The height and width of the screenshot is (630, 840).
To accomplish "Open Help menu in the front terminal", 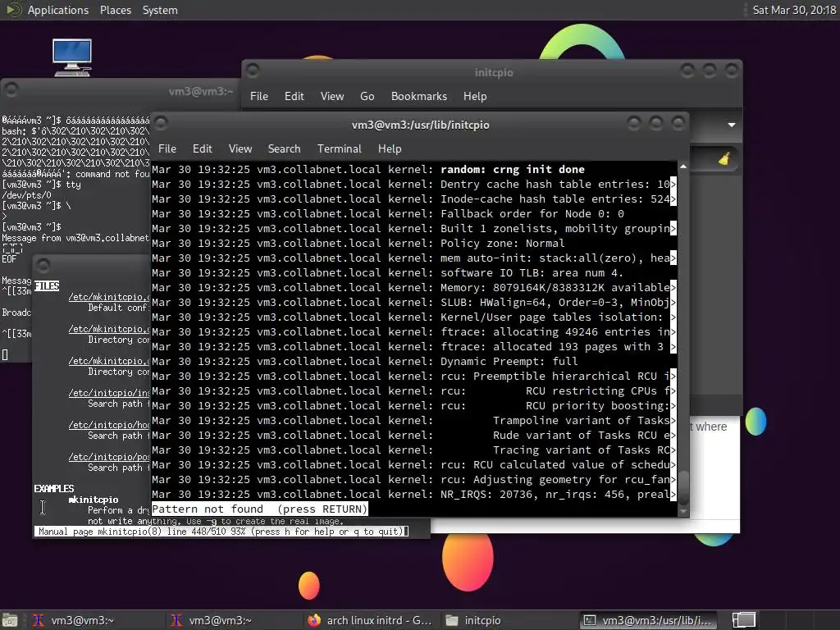I will [390, 149].
